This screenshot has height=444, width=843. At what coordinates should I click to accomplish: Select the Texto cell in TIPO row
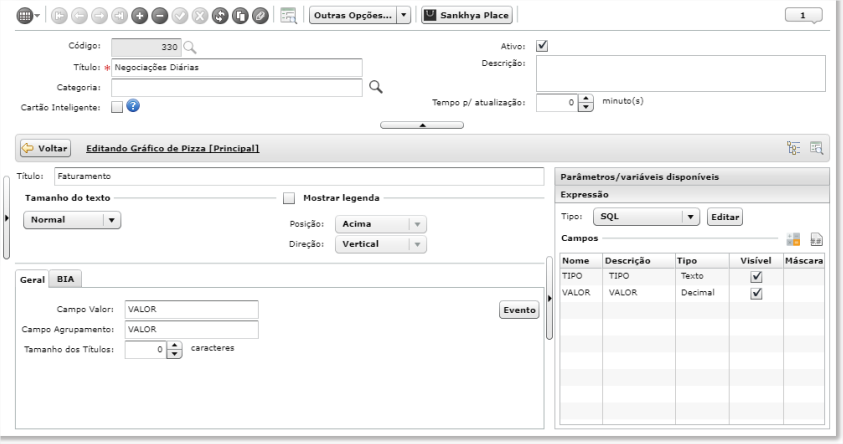(x=702, y=276)
